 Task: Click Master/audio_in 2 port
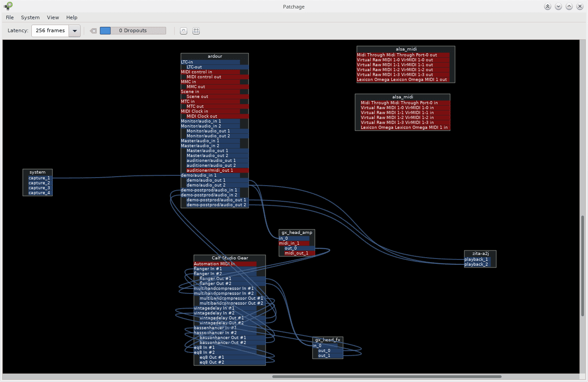click(210, 146)
